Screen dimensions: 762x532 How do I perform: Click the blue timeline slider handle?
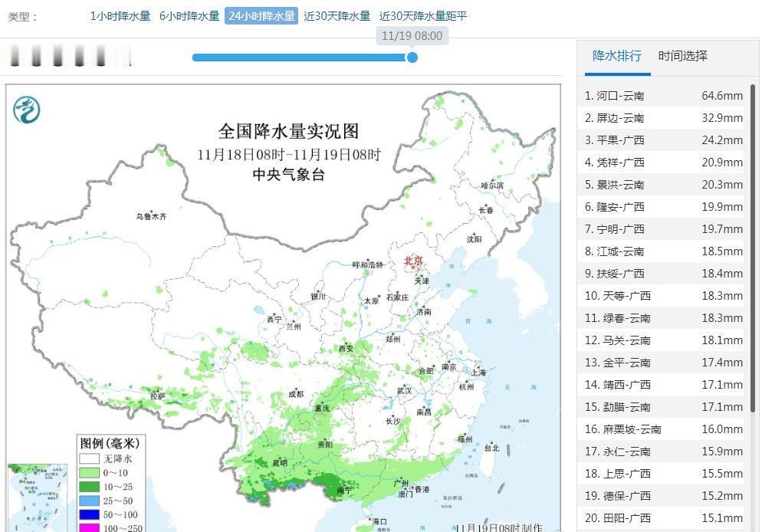coord(412,57)
